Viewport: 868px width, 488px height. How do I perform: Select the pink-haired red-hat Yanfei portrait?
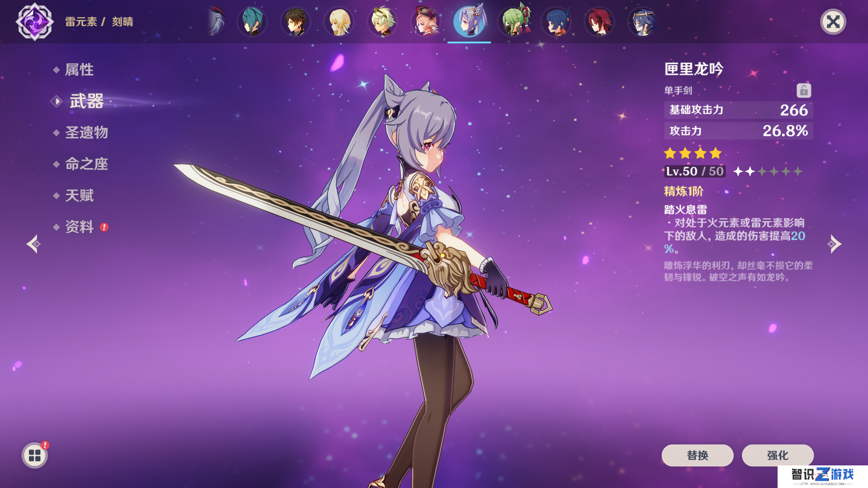(426, 22)
